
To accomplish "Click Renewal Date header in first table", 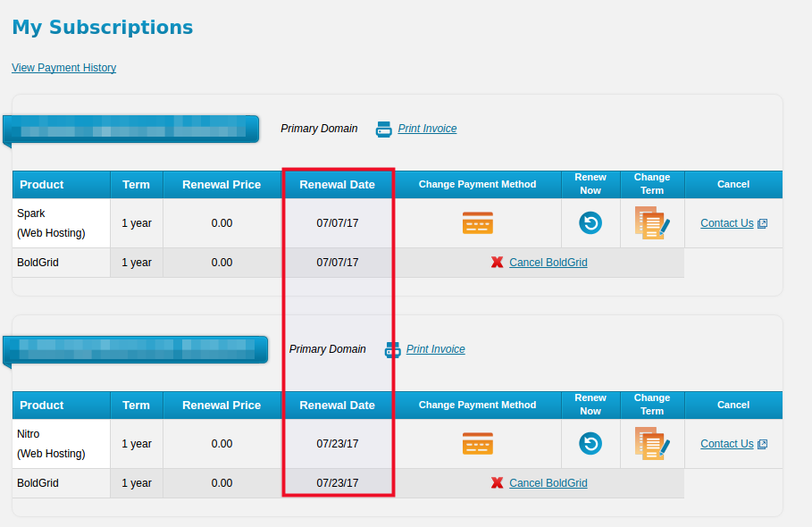I will [x=337, y=185].
